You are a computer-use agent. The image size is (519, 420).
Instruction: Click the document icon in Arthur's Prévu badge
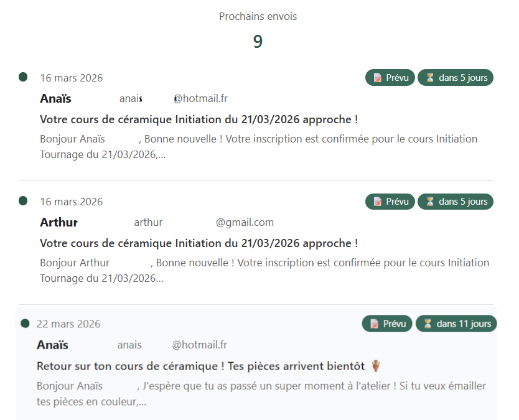(376, 201)
